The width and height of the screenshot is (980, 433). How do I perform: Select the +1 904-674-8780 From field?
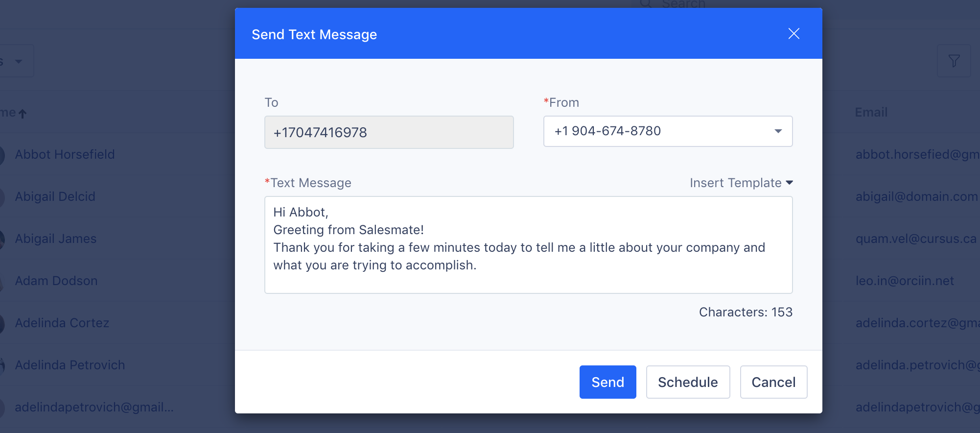668,131
